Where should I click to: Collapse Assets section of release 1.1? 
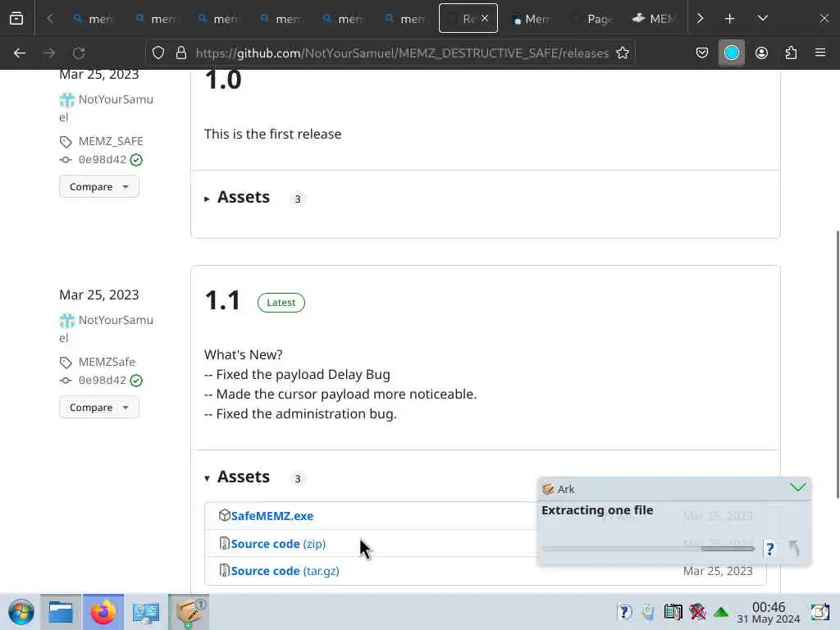(x=237, y=477)
